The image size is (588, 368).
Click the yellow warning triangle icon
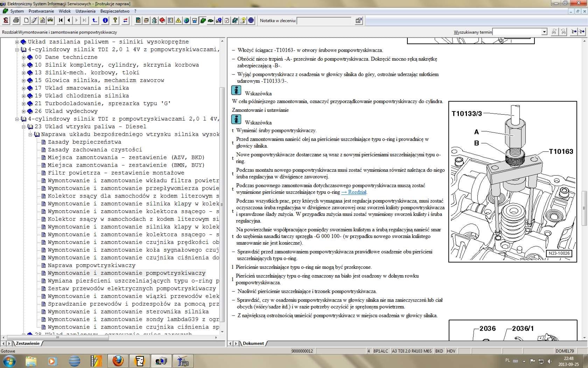click(178, 20)
